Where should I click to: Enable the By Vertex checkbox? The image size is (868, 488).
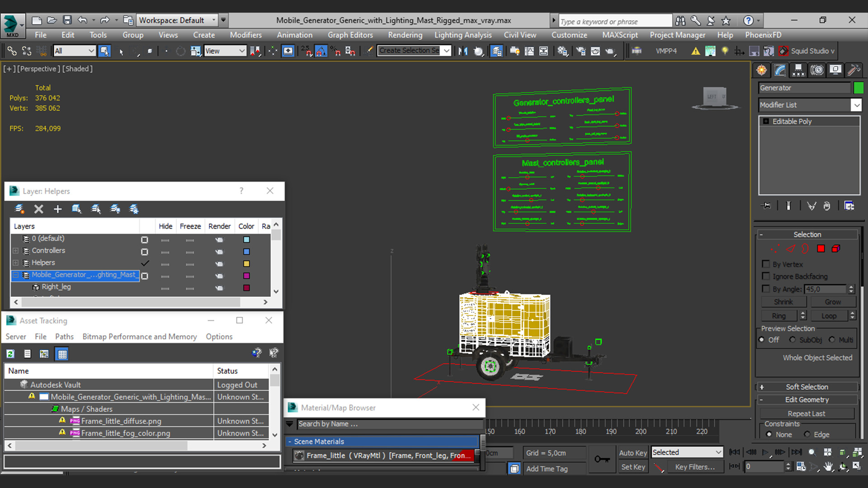pyautogui.click(x=766, y=264)
